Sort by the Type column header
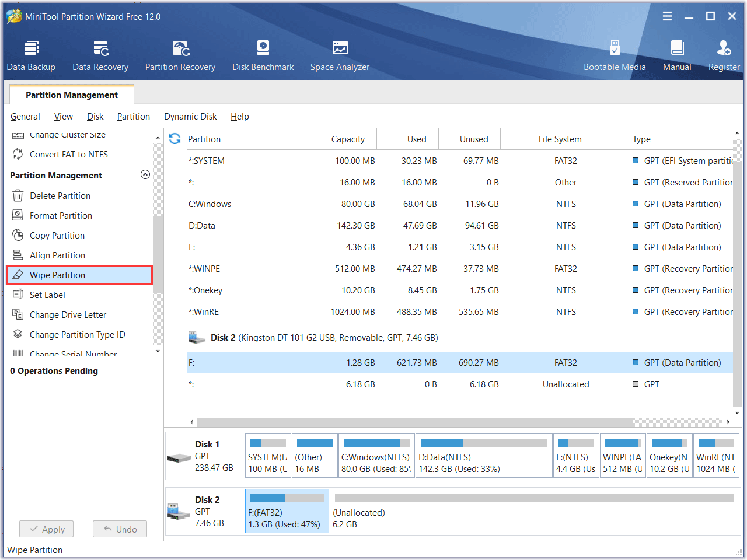The image size is (747, 560). [x=682, y=139]
